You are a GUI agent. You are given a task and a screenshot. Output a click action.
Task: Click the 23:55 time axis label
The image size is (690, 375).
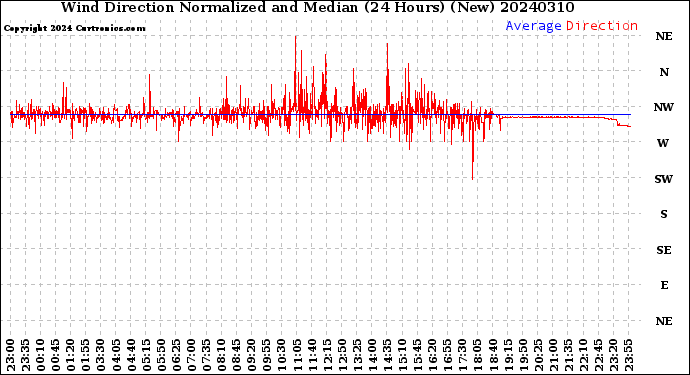629,356
